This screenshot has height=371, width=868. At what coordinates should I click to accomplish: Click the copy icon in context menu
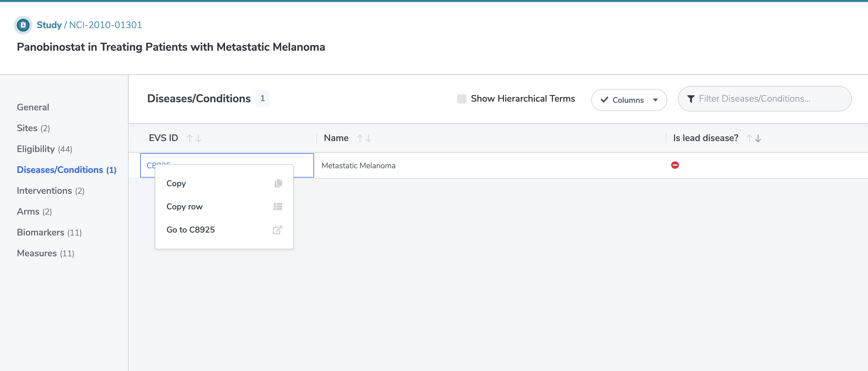[x=278, y=183]
